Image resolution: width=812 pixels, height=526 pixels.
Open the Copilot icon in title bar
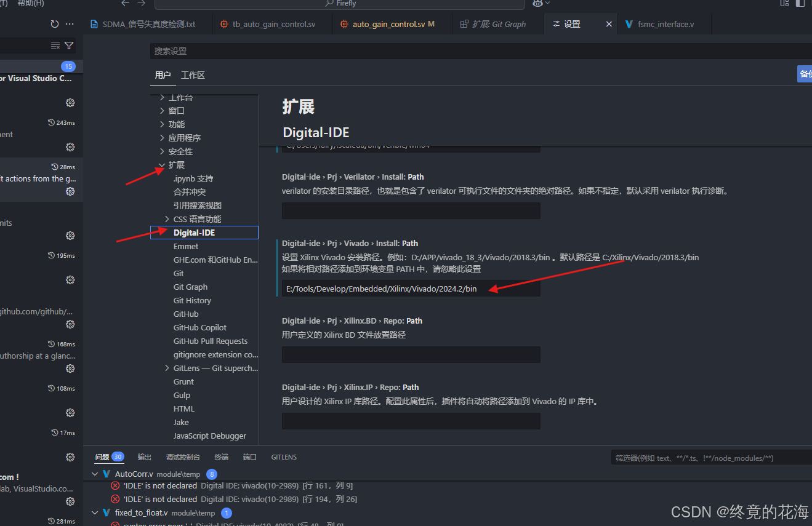pyautogui.click(x=537, y=3)
